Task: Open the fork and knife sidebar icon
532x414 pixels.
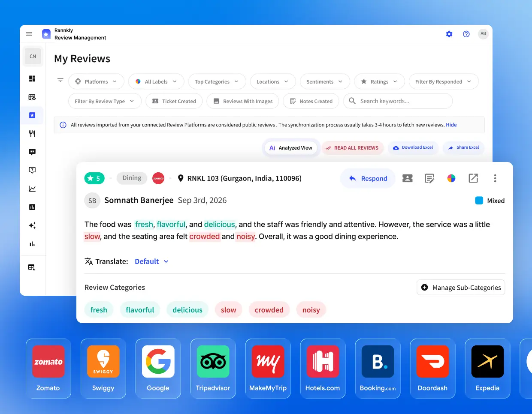Action: (32, 134)
